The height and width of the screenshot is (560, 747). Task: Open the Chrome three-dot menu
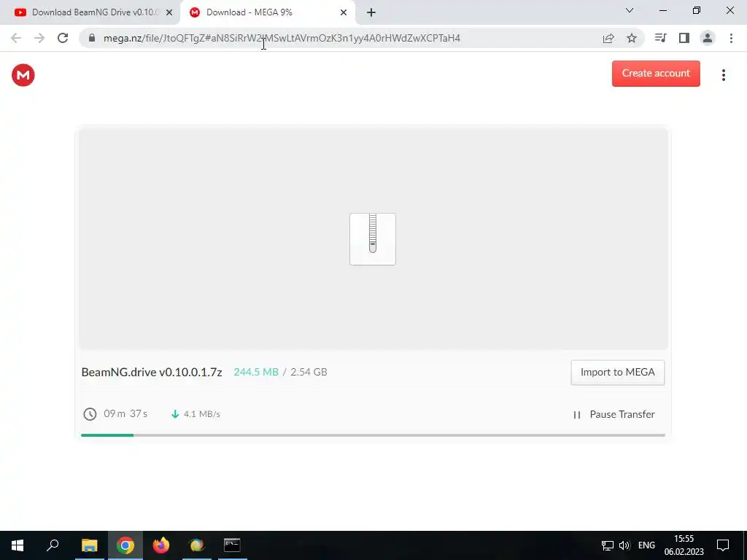pyautogui.click(x=731, y=38)
